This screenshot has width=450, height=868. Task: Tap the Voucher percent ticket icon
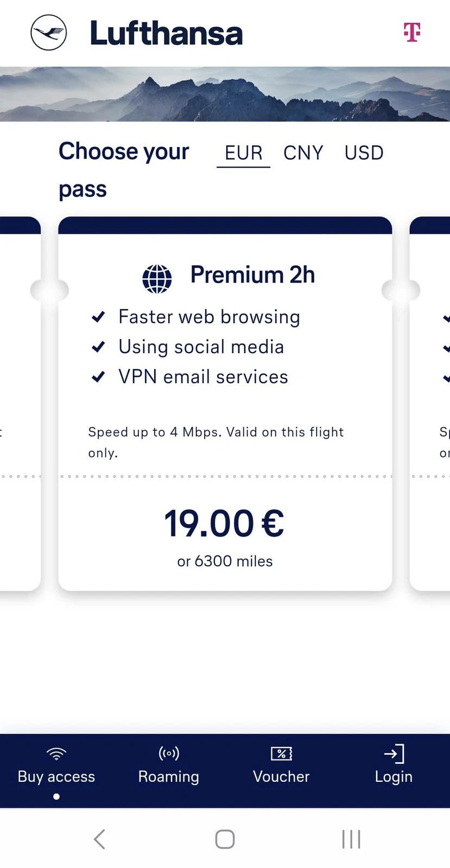pyautogui.click(x=281, y=753)
